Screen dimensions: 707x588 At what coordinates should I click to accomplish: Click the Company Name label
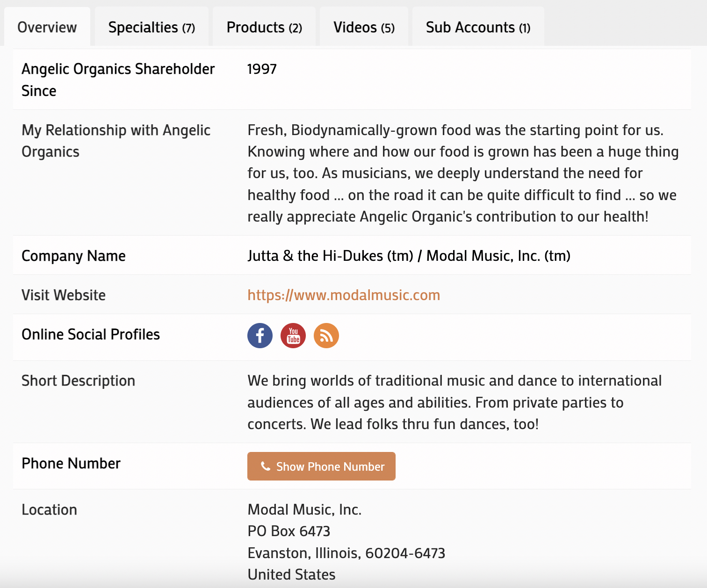pyautogui.click(x=73, y=256)
